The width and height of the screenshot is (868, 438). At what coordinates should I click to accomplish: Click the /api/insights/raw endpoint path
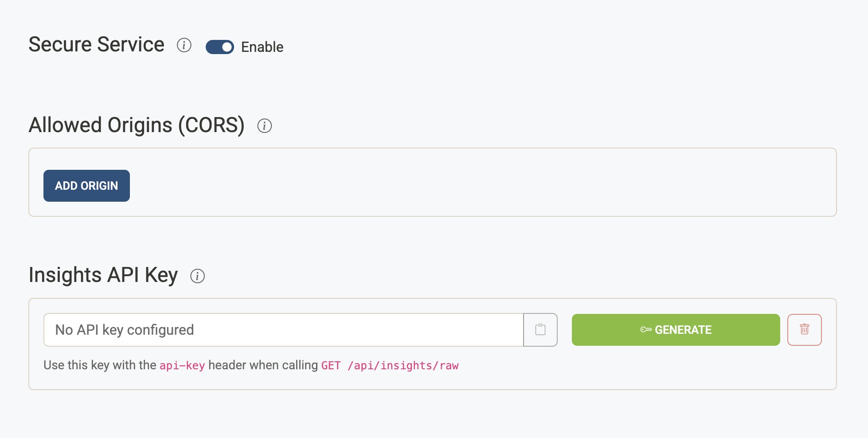coord(403,366)
